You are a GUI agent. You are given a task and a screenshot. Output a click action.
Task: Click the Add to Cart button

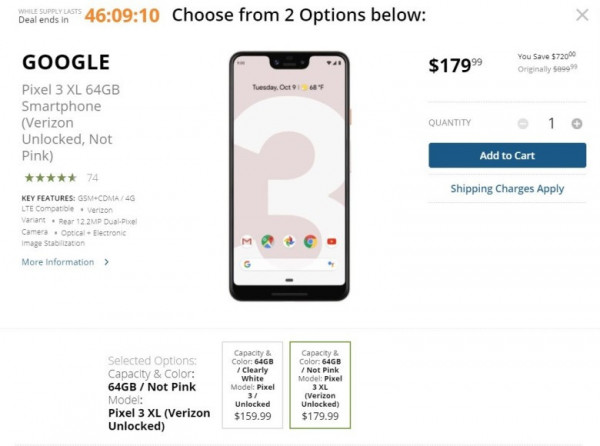pos(507,155)
